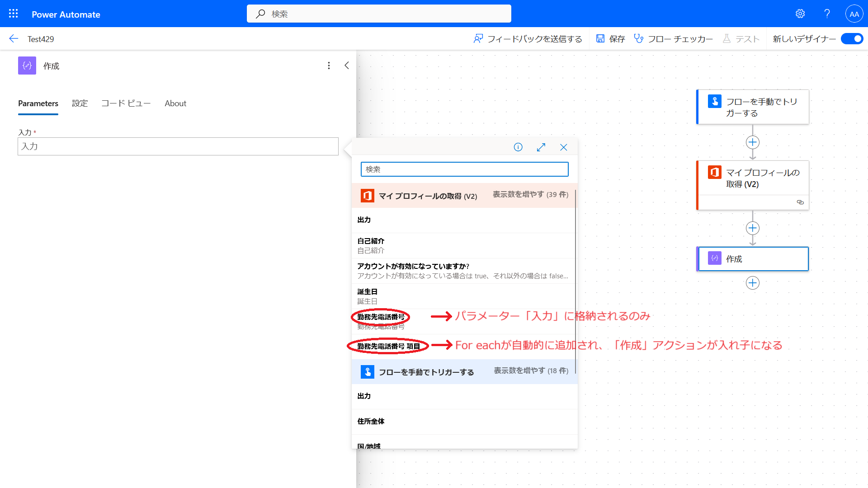868x488 pixels.
Task: Open the more options menu for 作成
Action: point(329,66)
